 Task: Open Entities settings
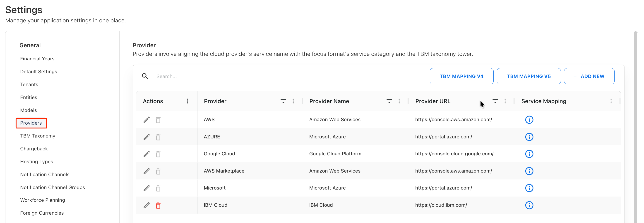pyautogui.click(x=29, y=97)
